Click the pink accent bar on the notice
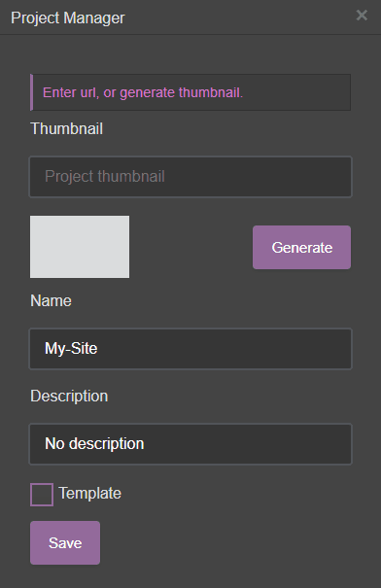Image resolution: width=381 pixels, height=588 pixels. point(31,92)
